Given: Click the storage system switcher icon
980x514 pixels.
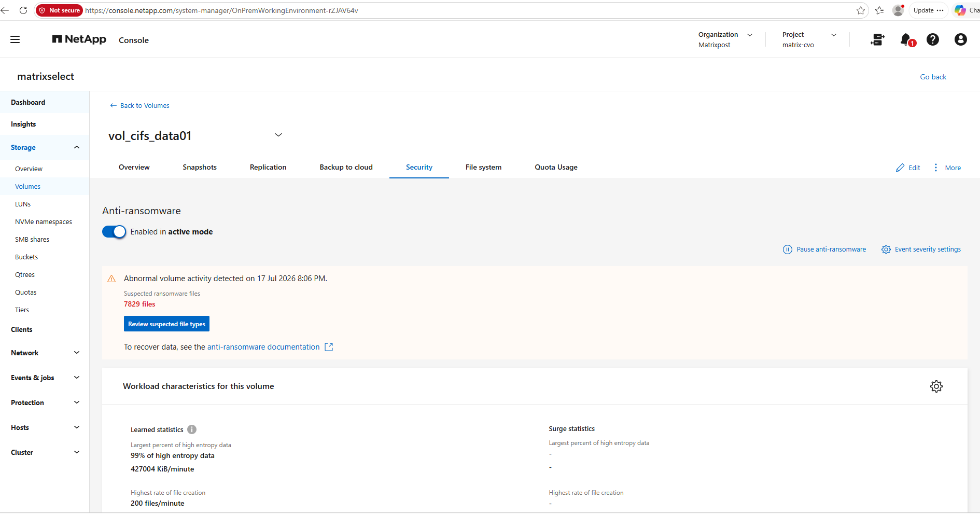Looking at the screenshot, I should click(877, 39).
